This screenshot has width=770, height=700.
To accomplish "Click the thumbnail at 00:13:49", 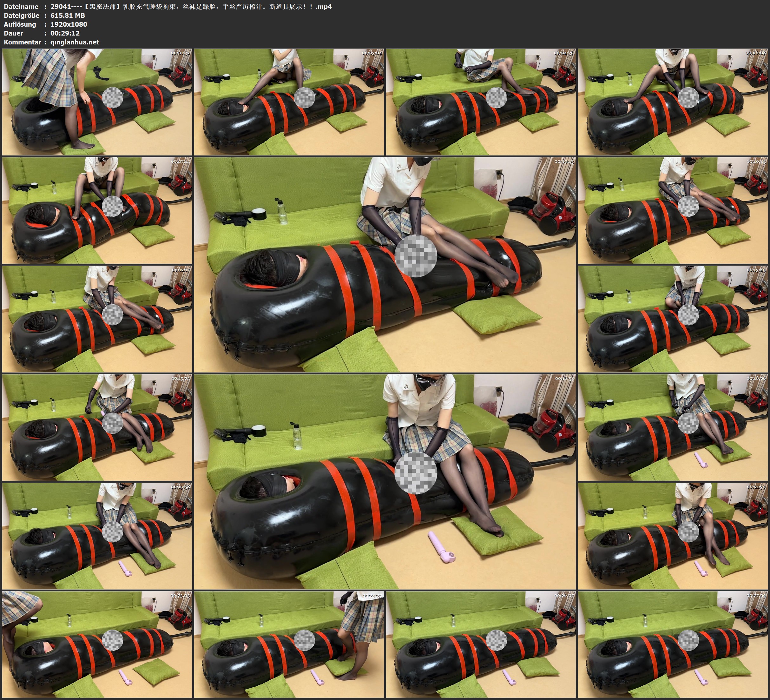I will [x=673, y=319].
